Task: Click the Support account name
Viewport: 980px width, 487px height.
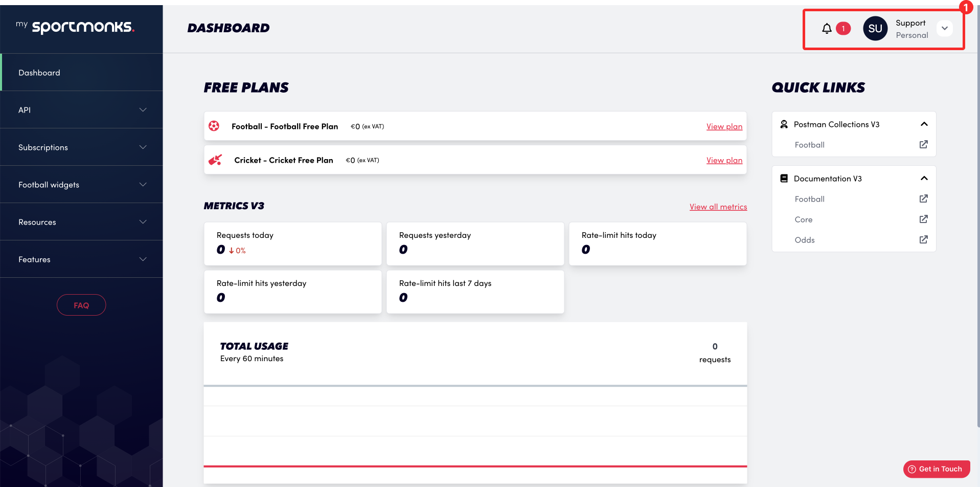Action: pyautogui.click(x=910, y=23)
